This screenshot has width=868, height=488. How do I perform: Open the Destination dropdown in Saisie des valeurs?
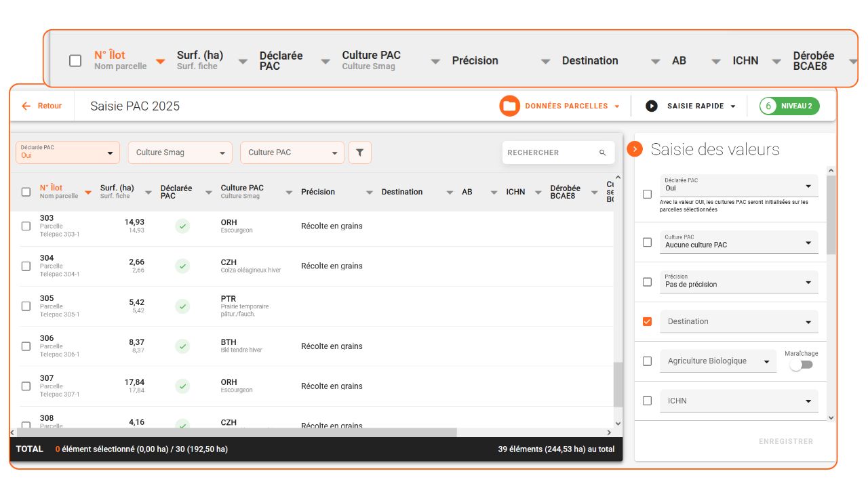(x=739, y=321)
